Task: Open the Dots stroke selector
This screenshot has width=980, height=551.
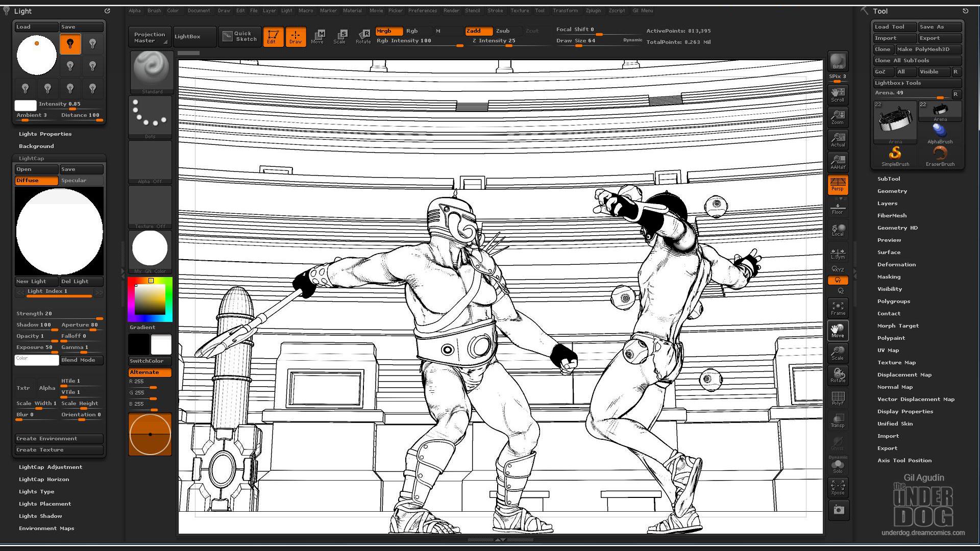Action: 150,117
